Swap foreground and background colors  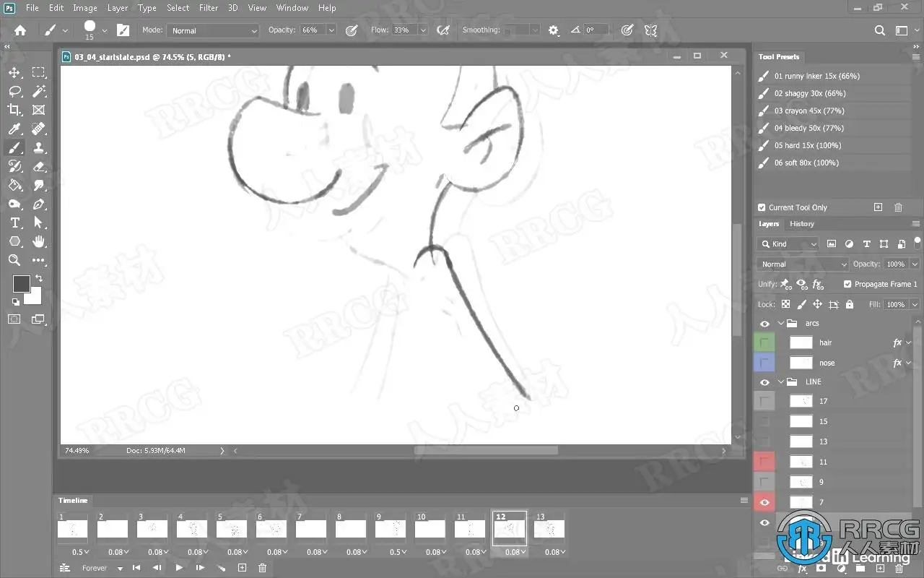point(39,278)
